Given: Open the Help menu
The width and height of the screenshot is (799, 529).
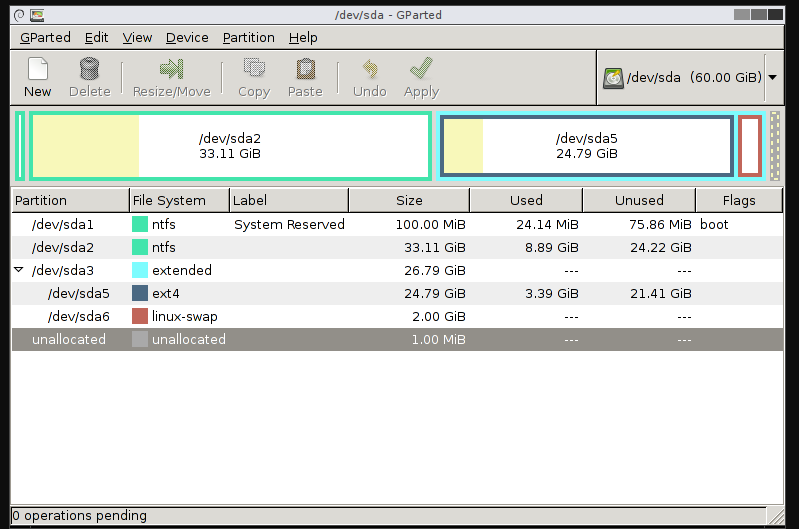Looking at the screenshot, I should coord(303,38).
